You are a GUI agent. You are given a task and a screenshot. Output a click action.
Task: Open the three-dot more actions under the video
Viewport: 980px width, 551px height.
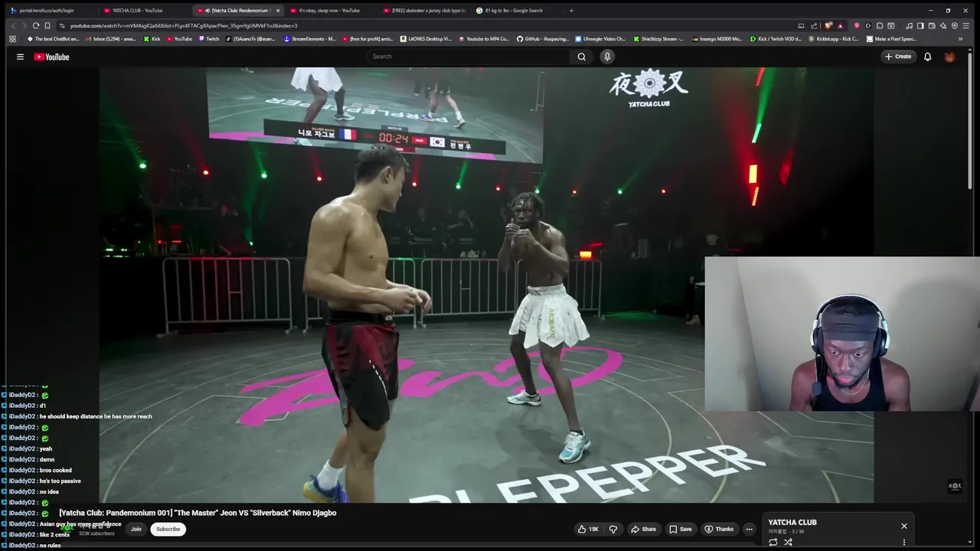pos(749,529)
